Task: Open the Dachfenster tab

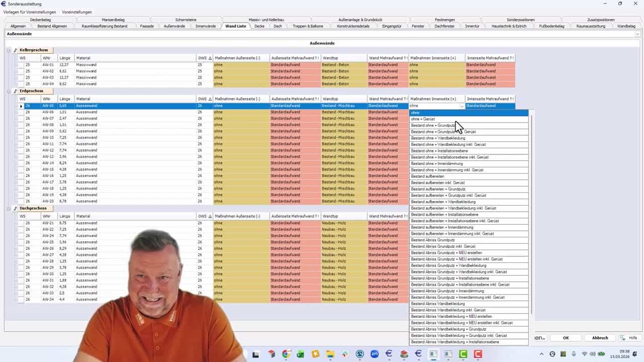Action: (x=444, y=26)
